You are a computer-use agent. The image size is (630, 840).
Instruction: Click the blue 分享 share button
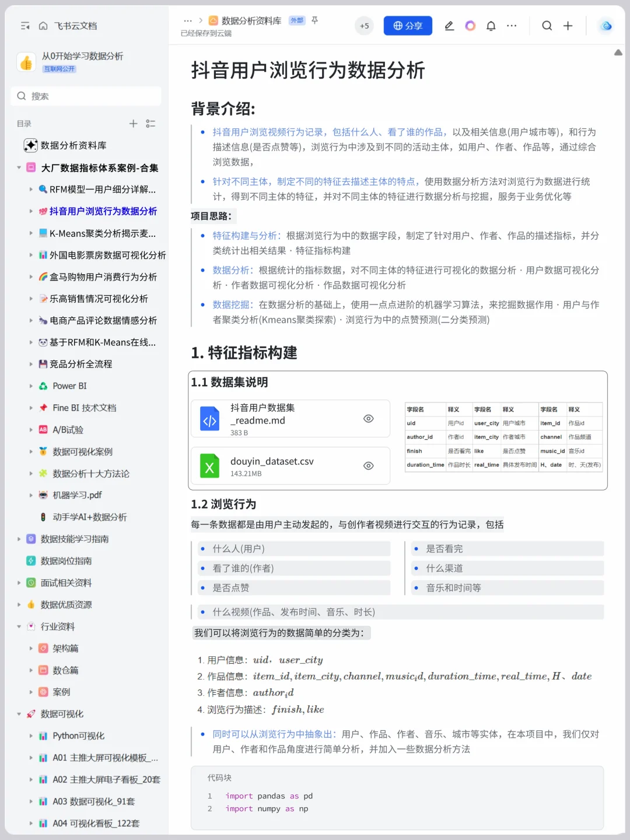point(408,26)
